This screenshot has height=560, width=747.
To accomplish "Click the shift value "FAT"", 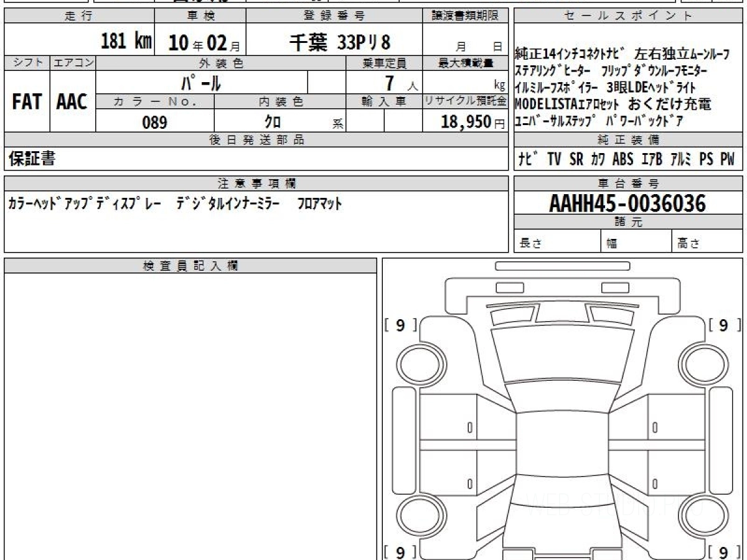I will click(27, 102).
